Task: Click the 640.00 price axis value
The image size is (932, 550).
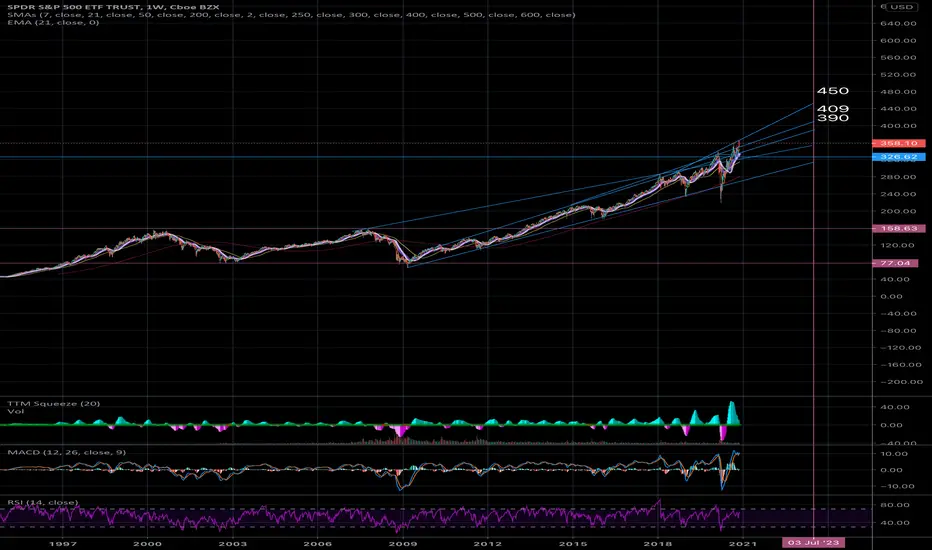Action: pyautogui.click(x=898, y=23)
